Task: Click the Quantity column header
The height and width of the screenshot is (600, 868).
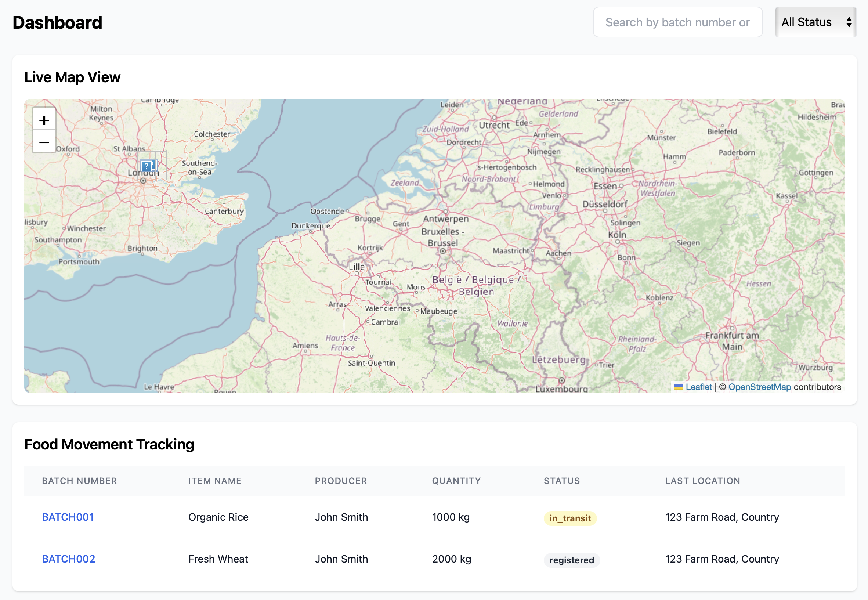Action: tap(456, 481)
